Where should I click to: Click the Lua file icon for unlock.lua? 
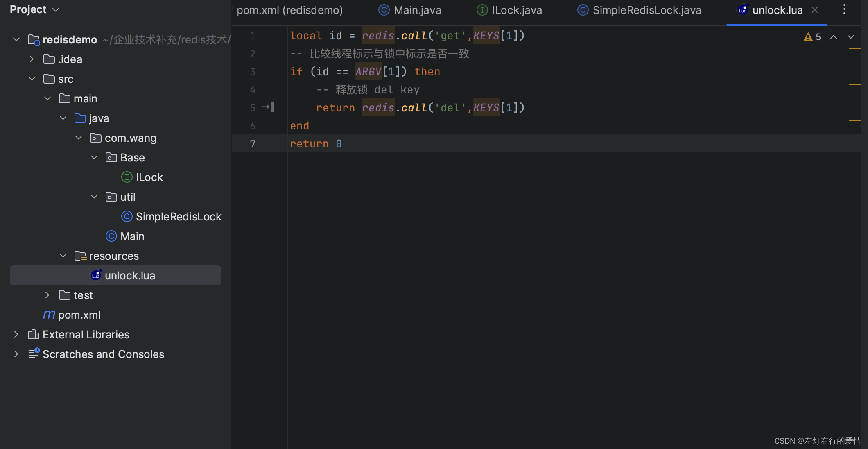click(x=96, y=275)
